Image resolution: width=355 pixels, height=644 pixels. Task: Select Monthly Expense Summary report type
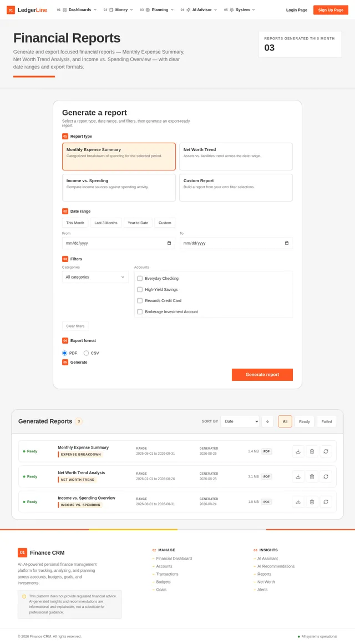pyautogui.click(x=119, y=157)
